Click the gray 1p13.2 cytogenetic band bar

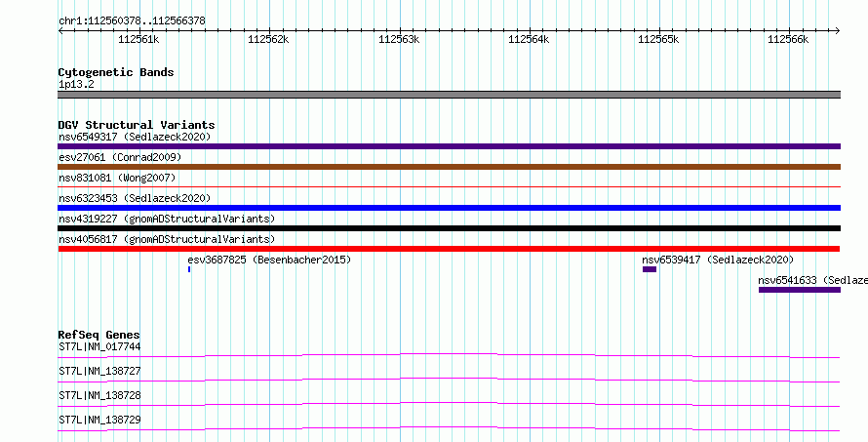(449, 95)
